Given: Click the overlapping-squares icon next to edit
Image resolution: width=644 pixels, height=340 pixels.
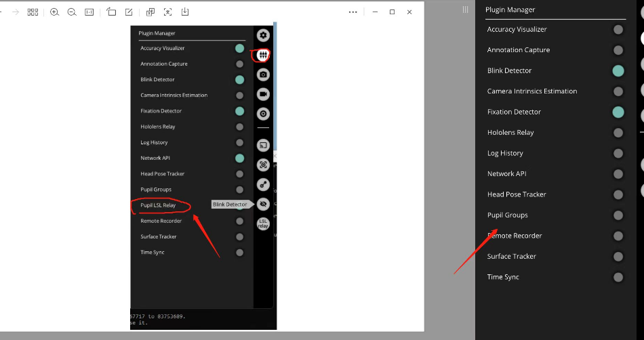Looking at the screenshot, I should click(150, 12).
